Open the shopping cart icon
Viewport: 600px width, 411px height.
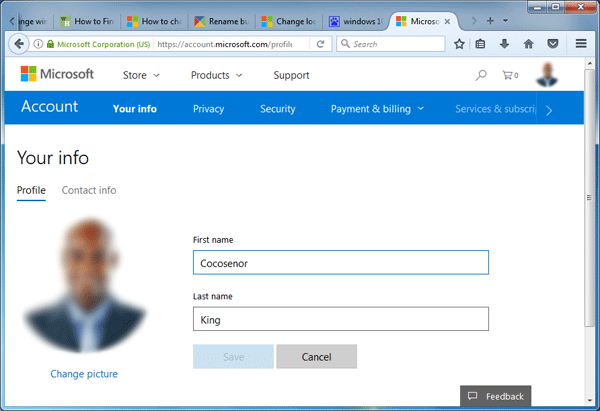(510, 75)
